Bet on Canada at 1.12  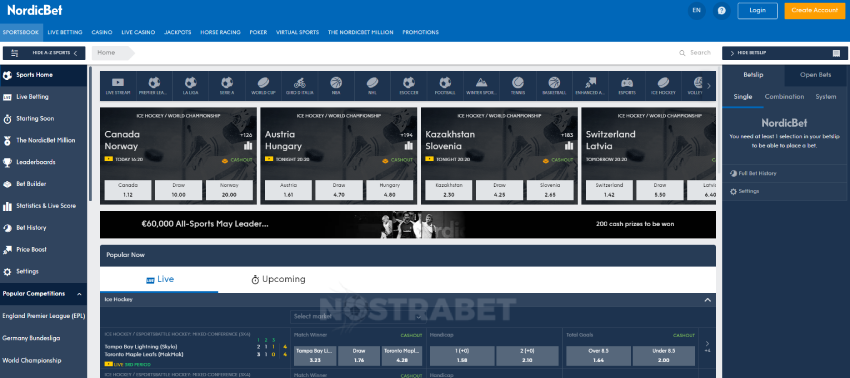pyautogui.click(x=128, y=190)
